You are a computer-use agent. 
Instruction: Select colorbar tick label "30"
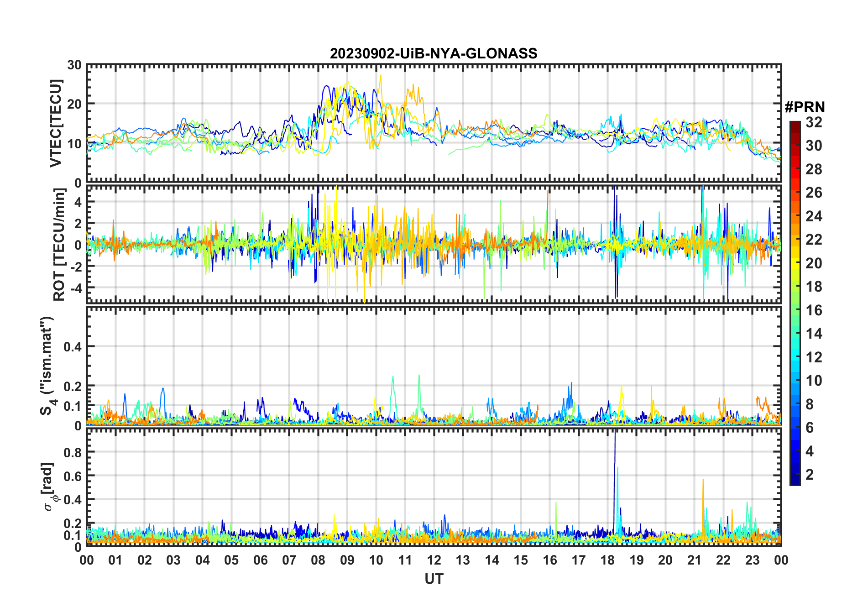pos(814,146)
